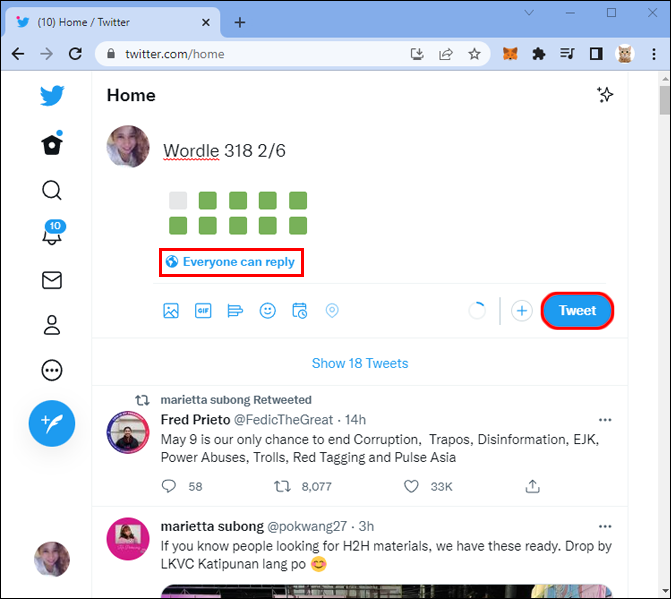Open a new browser tab

click(240, 22)
